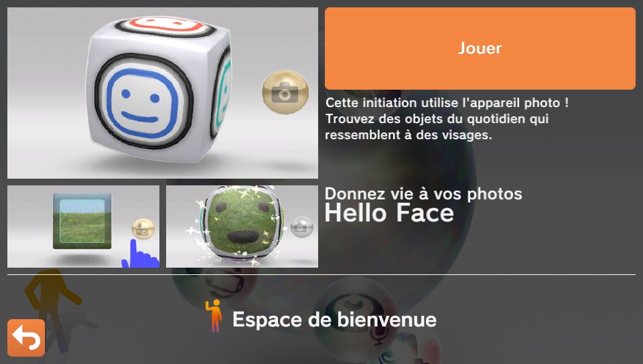
Task: Click the blue pointing hand icon
Action: click(140, 254)
